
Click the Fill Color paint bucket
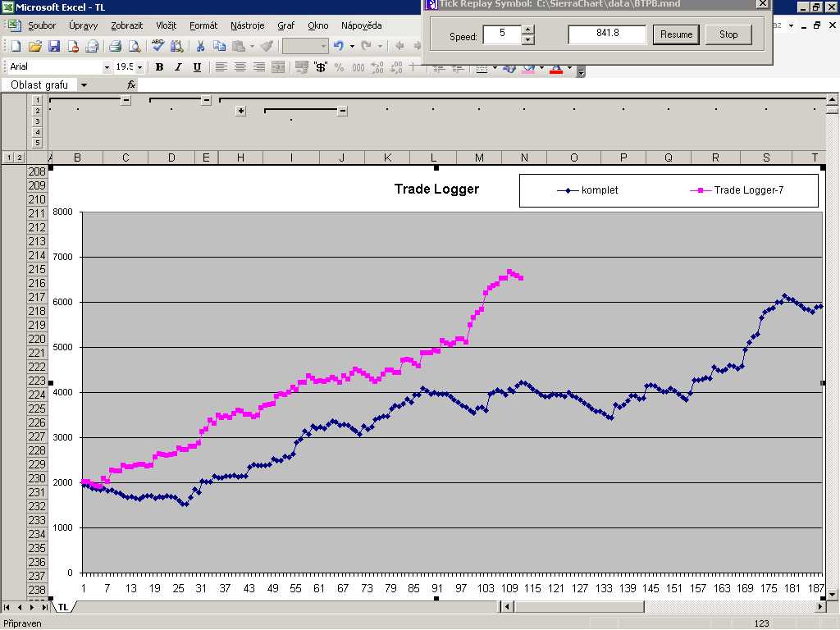pyautogui.click(x=528, y=69)
